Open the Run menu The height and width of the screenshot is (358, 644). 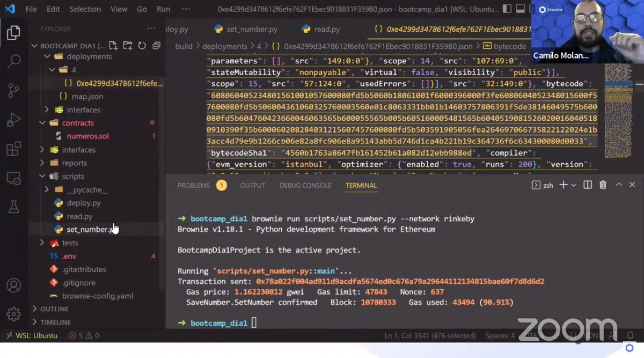pos(163,9)
